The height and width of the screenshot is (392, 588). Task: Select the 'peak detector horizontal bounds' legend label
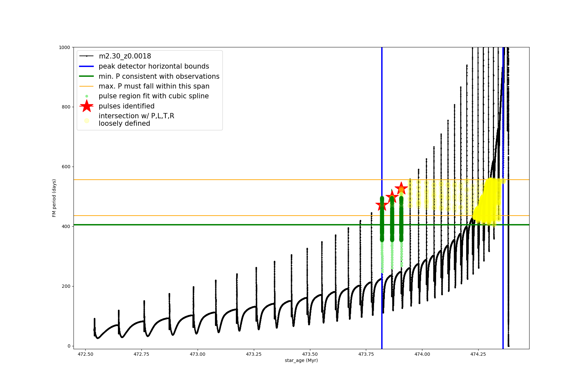tap(154, 66)
